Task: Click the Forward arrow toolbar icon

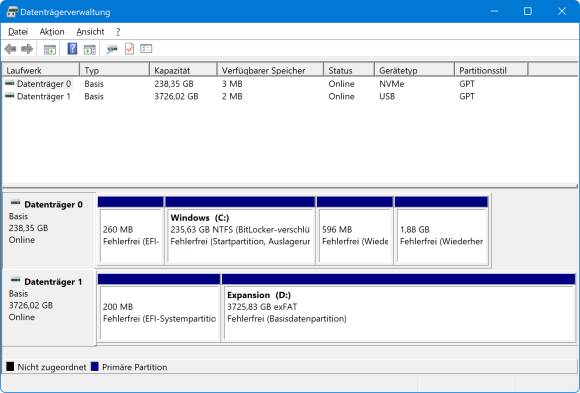Action: (27, 49)
